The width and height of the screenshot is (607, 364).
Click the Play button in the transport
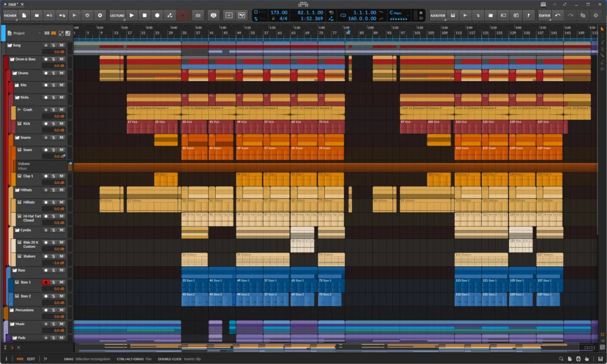point(132,15)
